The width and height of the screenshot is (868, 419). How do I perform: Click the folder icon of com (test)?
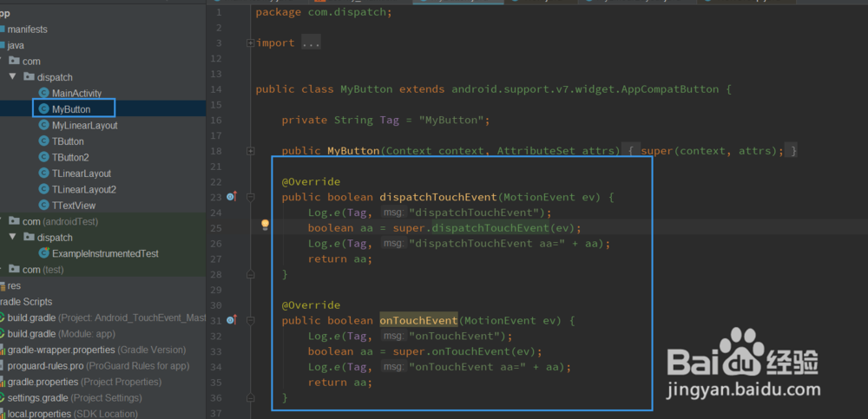pos(15,269)
